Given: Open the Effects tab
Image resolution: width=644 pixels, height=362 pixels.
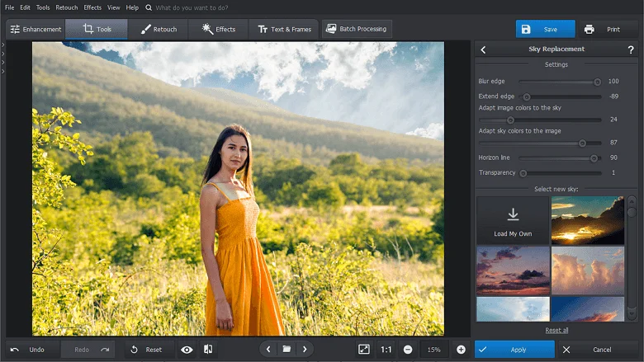Looking at the screenshot, I should [x=217, y=29].
